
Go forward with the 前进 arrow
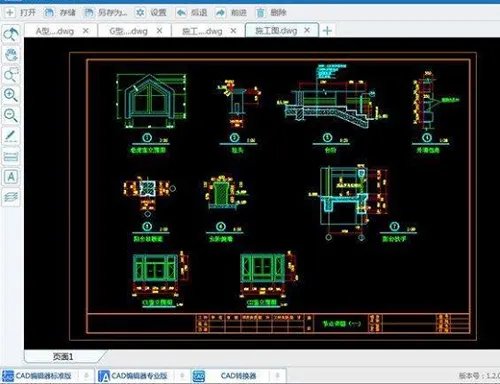click(x=221, y=13)
